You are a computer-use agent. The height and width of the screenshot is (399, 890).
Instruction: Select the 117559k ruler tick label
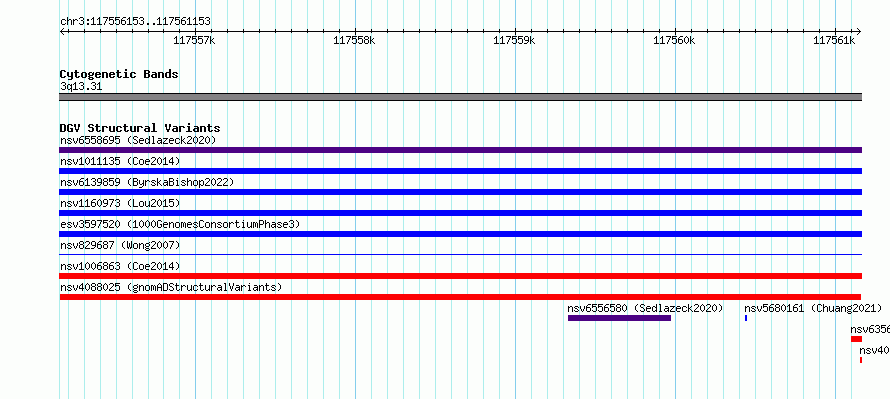click(514, 40)
